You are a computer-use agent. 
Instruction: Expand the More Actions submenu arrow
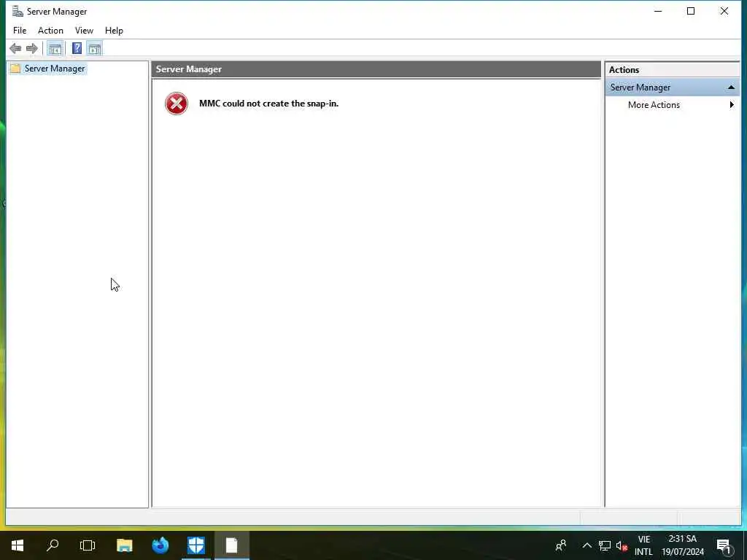coord(732,105)
